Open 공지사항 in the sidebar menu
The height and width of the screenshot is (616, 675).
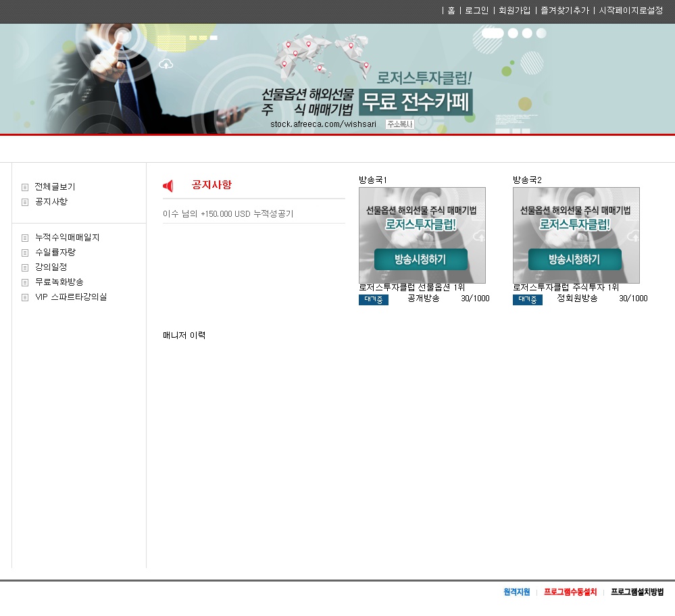pos(51,202)
